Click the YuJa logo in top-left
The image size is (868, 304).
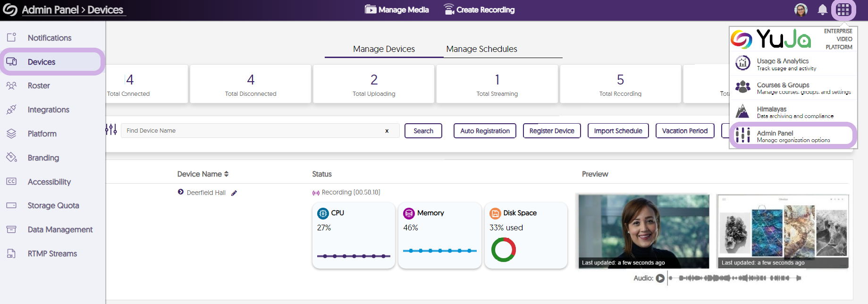pos(10,10)
